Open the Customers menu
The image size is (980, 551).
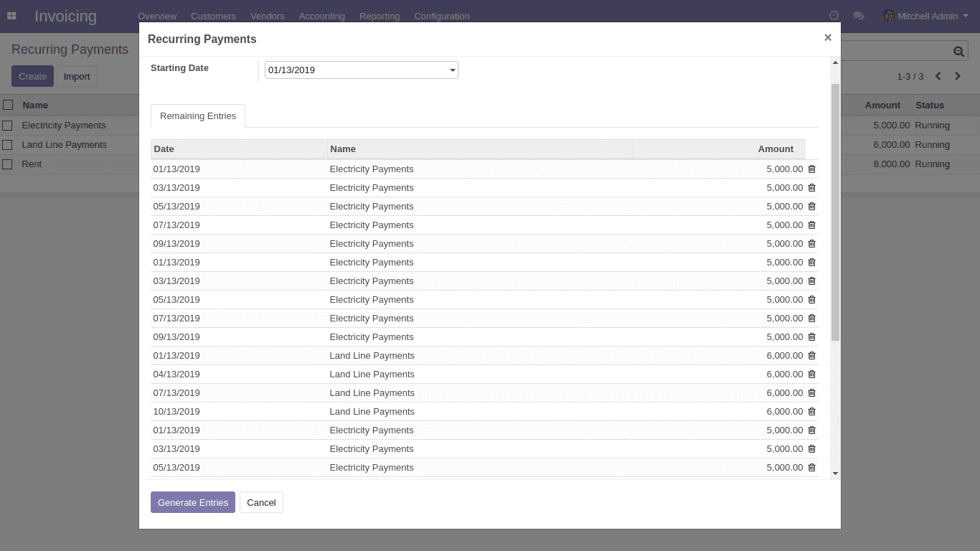[x=213, y=16]
